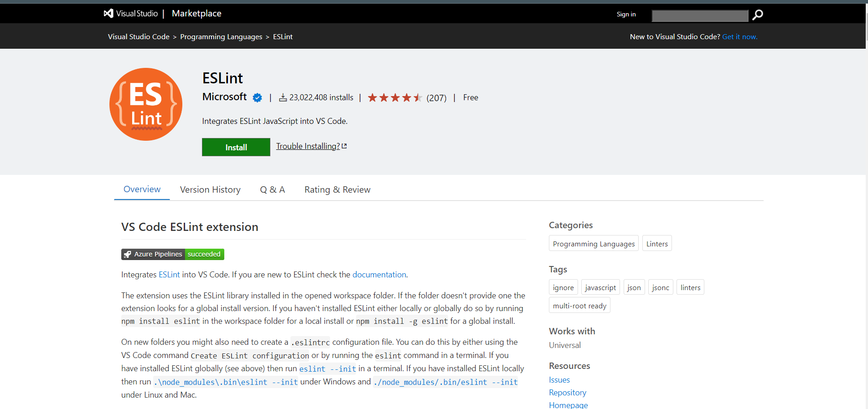Open the ESLint link in description
868x409 pixels.
[169, 275]
